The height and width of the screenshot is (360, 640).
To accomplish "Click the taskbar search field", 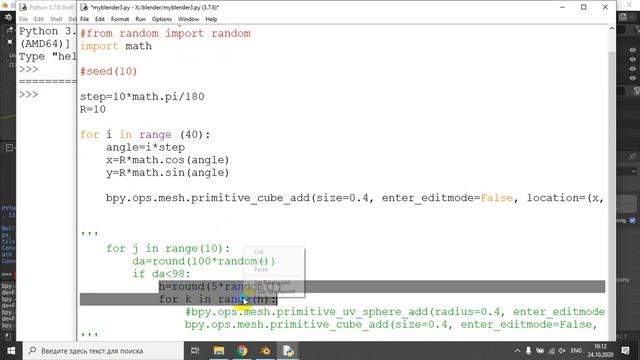I will coord(103,351).
